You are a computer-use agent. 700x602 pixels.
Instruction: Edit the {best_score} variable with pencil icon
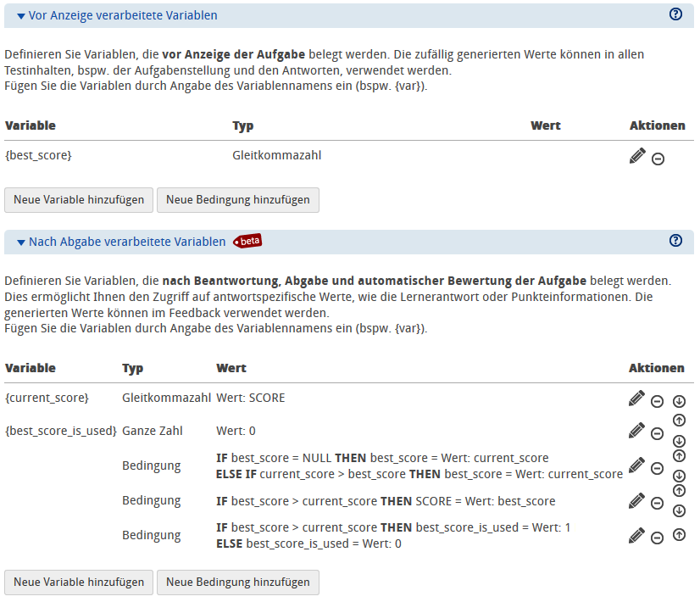pyautogui.click(x=637, y=157)
